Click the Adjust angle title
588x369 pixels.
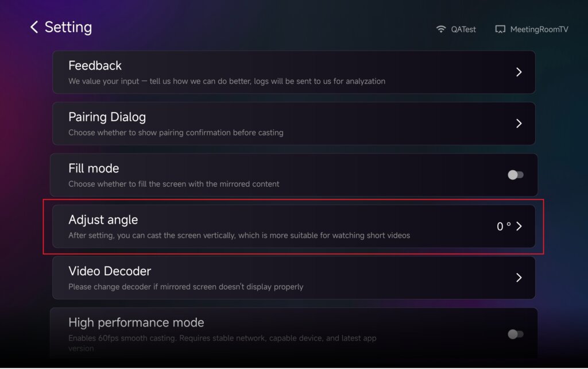pos(103,220)
